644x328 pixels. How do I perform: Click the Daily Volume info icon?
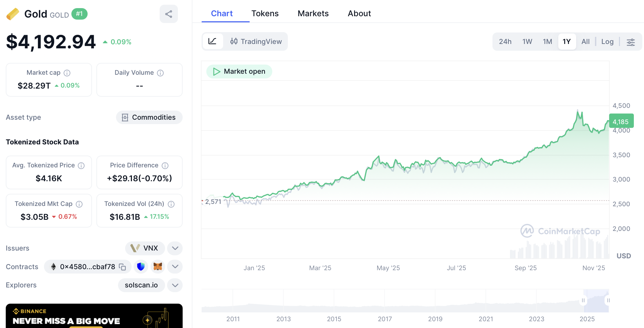(x=160, y=73)
